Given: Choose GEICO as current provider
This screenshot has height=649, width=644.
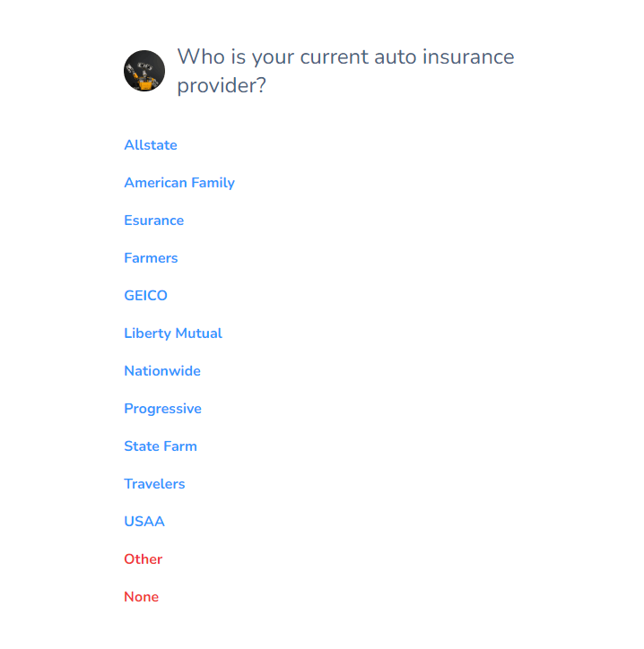Looking at the screenshot, I should [x=145, y=296].
